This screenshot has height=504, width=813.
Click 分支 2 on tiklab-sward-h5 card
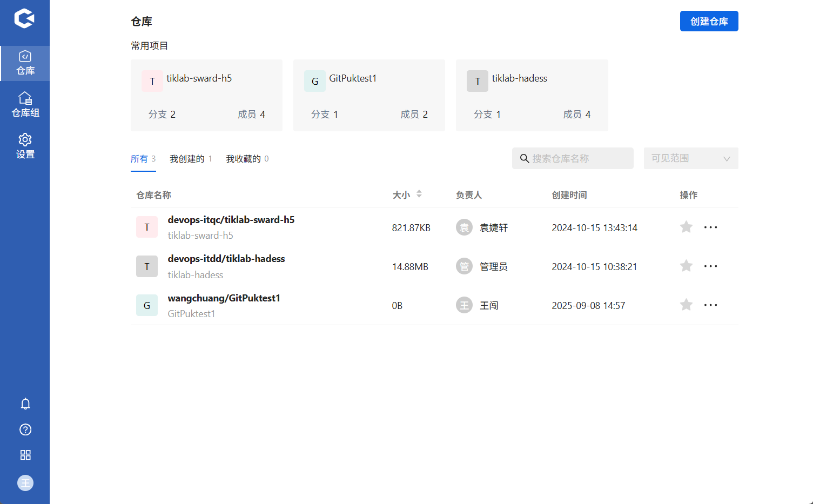click(162, 115)
